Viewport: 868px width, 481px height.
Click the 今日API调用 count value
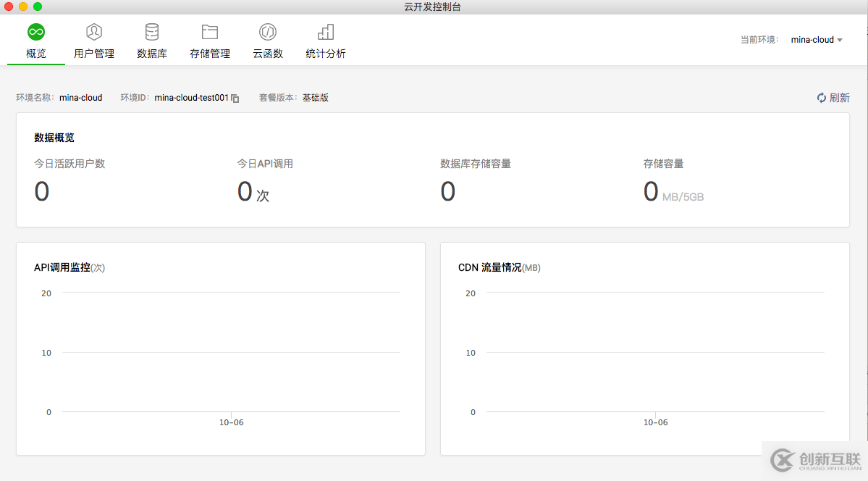245,192
